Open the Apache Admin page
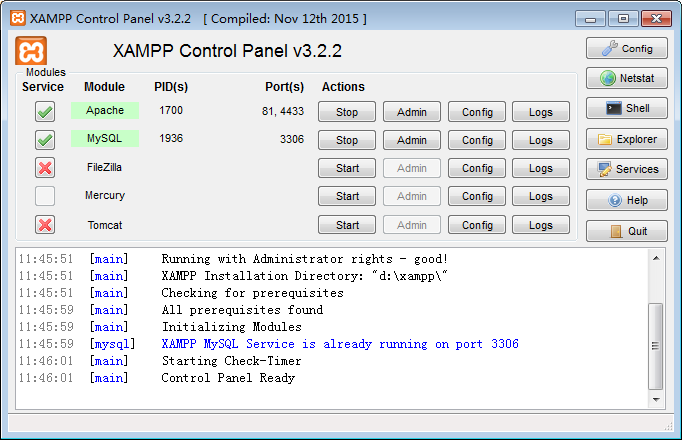Image resolution: width=682 pixels, height=440 pixels. (412, 112)
